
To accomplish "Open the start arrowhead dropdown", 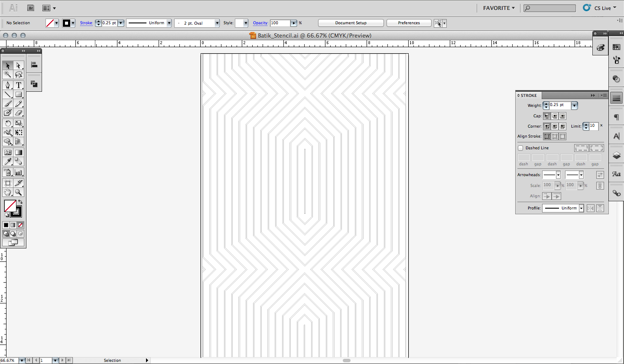I will tap(558, 175).
